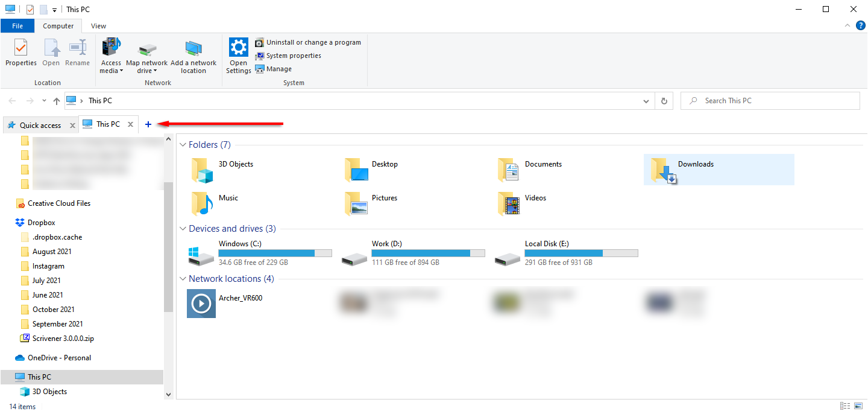Click Uninstall or change a program
Screen dimensions: 868x414
pyautogui.click(x=307, y=42)
